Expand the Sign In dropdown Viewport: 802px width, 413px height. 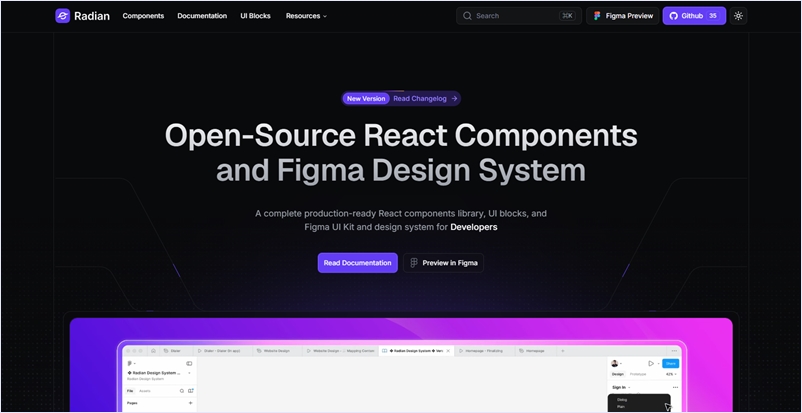tap(622, 387)
